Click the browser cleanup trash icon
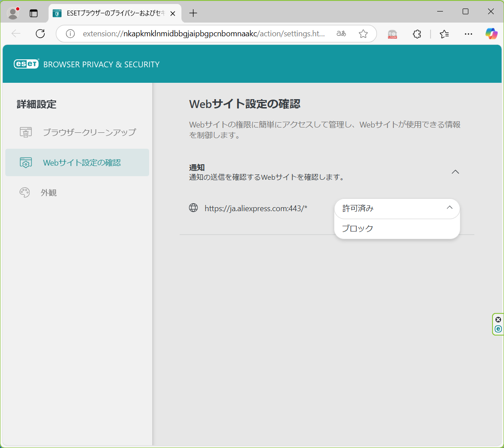The image size is (504, 448). point(26,132)
